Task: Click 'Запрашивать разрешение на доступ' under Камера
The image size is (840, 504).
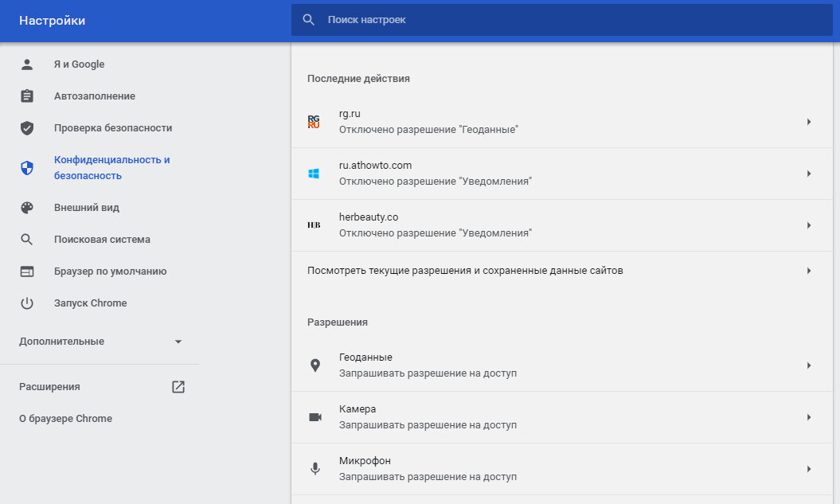Action: tap(428, 425)
